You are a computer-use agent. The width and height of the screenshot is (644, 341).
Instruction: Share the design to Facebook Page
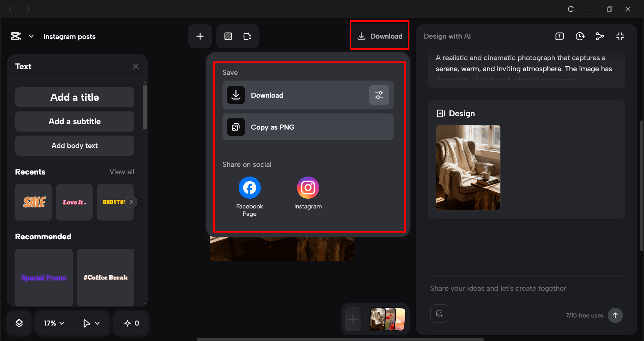pyautogui.click(x=249, y=187)
